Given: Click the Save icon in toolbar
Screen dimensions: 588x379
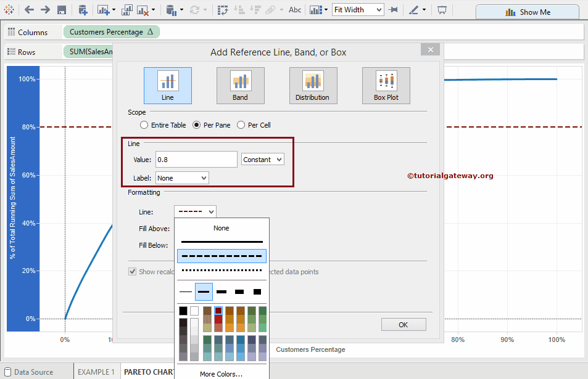Looking at the screenshot, I should (62, 10).
